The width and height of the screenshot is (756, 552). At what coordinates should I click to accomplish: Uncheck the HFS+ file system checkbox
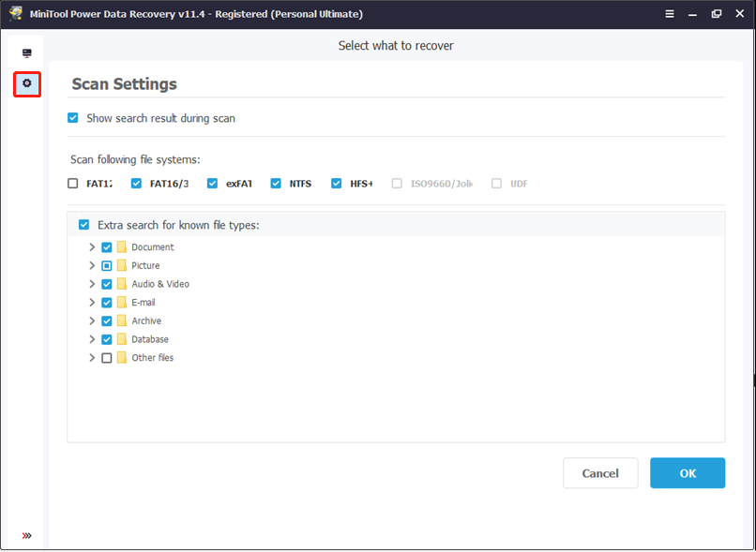[x=337, y=184]
